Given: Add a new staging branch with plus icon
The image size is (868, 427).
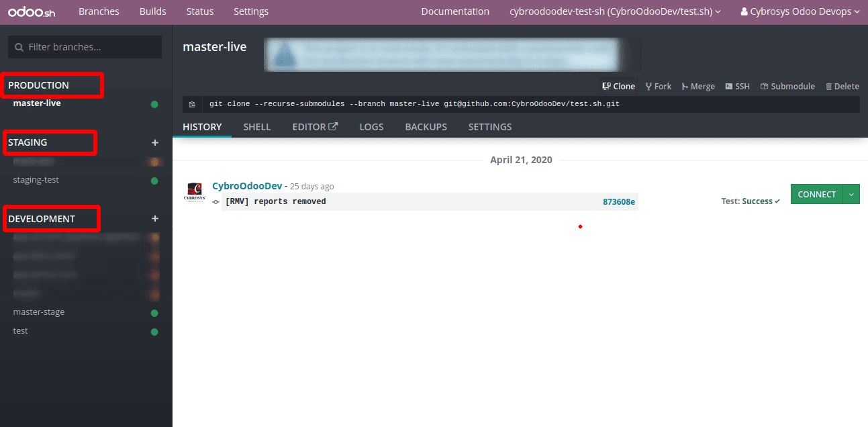Looking at the screenshot, I should point(155,142).
